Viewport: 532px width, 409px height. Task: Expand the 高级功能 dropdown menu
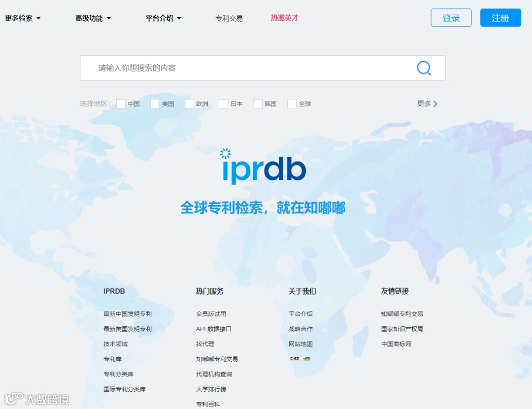coord(93,18)
